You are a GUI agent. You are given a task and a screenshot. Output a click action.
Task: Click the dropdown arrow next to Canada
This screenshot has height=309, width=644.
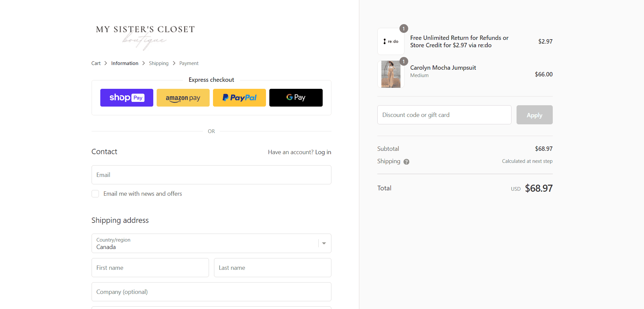point(324,243)
